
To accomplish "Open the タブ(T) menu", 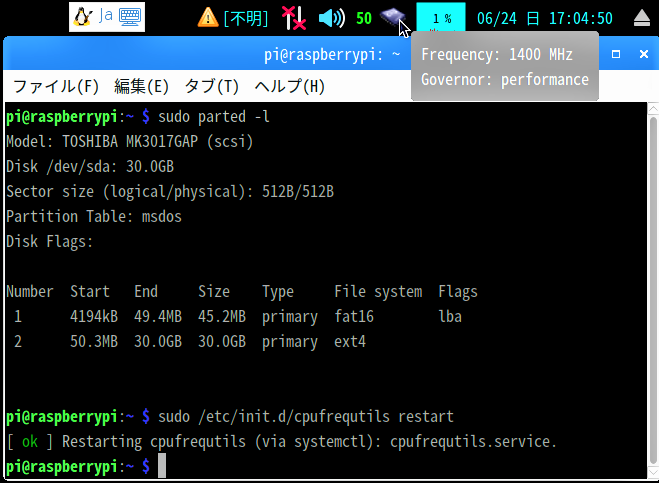I will coord(212,87).
